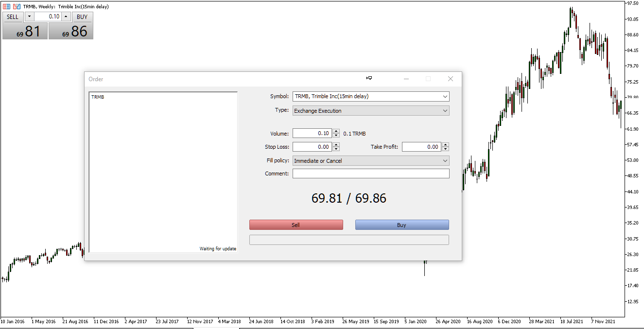This screenshot has height=329, width=644.
Task: Click the 69.81 / 69.86 price quote
Action: coord(349,198)
